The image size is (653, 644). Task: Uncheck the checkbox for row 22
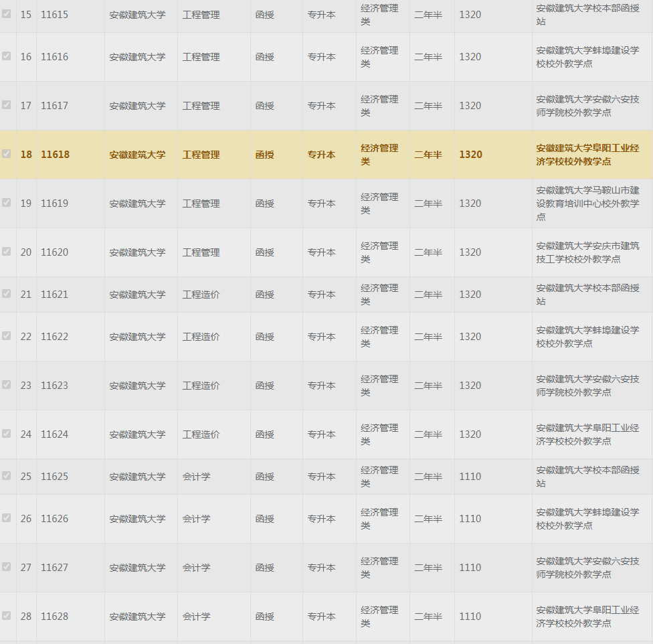click(x=7, y=336)
